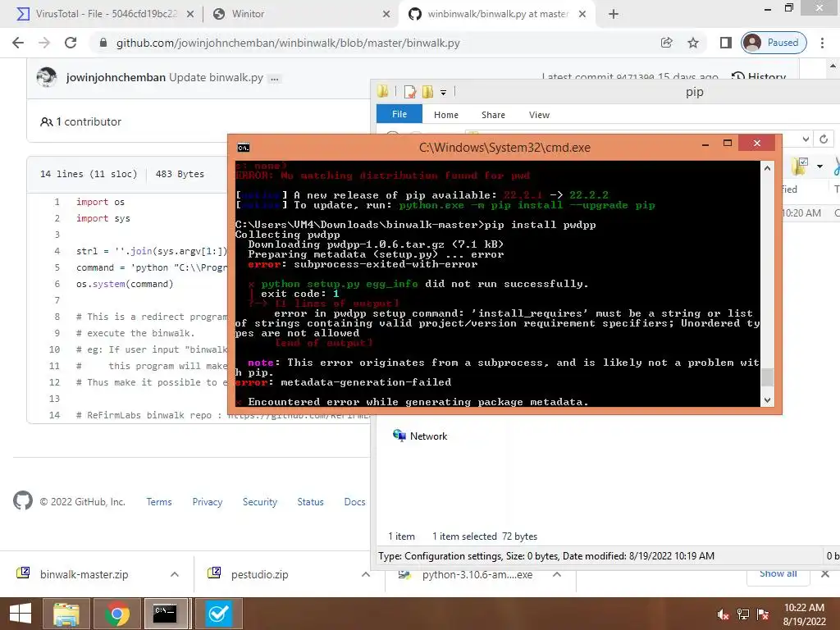Minimize the cmd.exe window
840x630 pixels.
click(705, 144)
